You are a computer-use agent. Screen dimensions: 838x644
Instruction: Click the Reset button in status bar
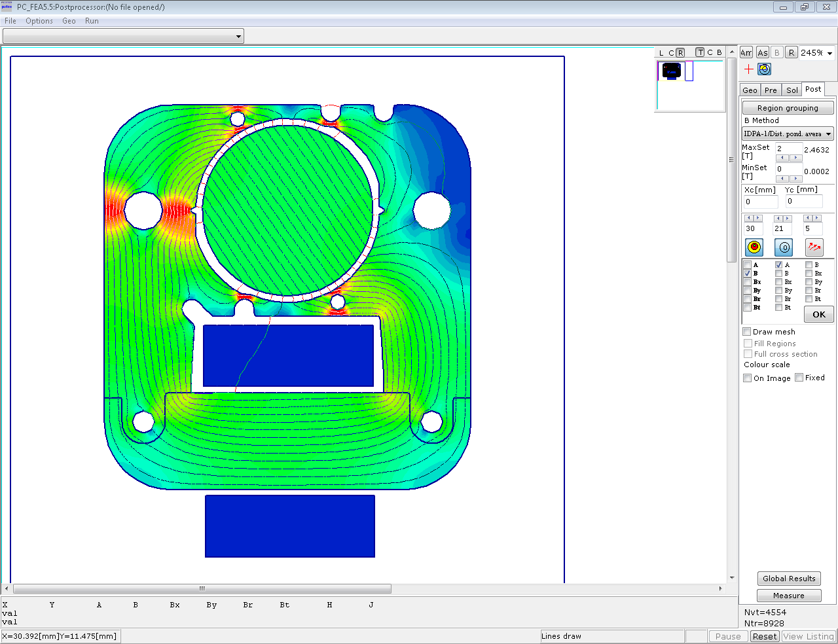tap(764, 636)
